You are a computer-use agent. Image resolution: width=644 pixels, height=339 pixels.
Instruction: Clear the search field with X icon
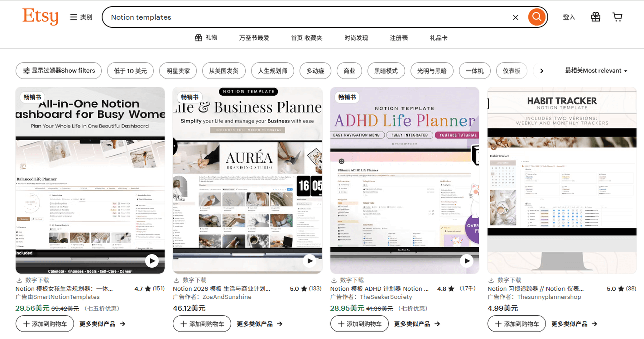coord(515,17)
